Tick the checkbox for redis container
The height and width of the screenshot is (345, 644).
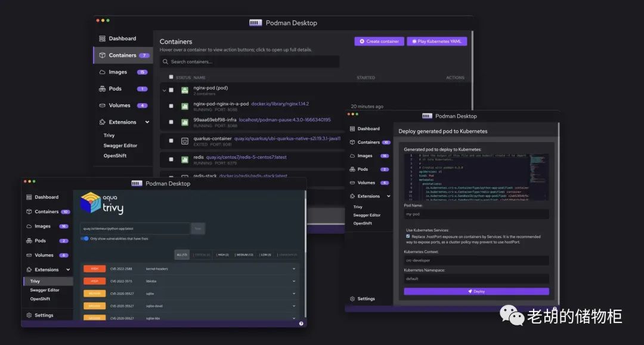(x=171, y=159)
